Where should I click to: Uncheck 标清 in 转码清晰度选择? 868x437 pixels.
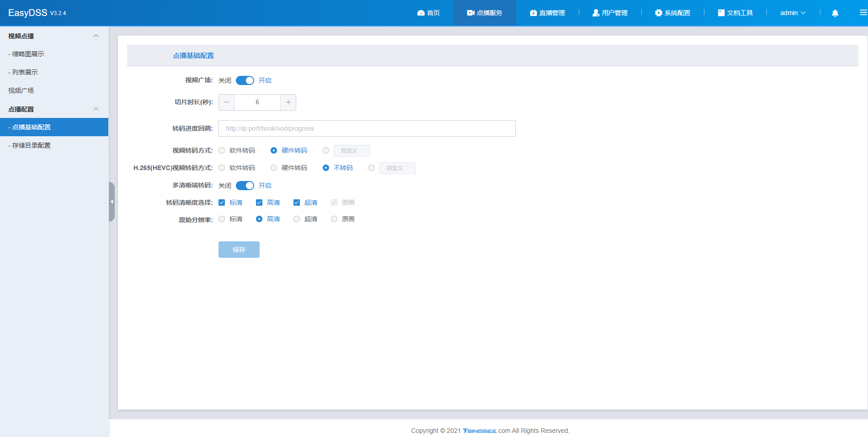222,203
